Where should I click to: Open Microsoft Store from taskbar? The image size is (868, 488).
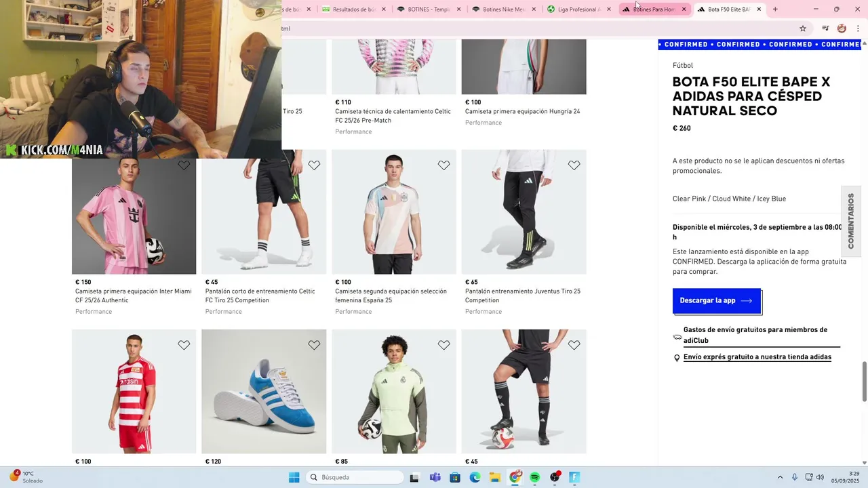tap(455, 477)
